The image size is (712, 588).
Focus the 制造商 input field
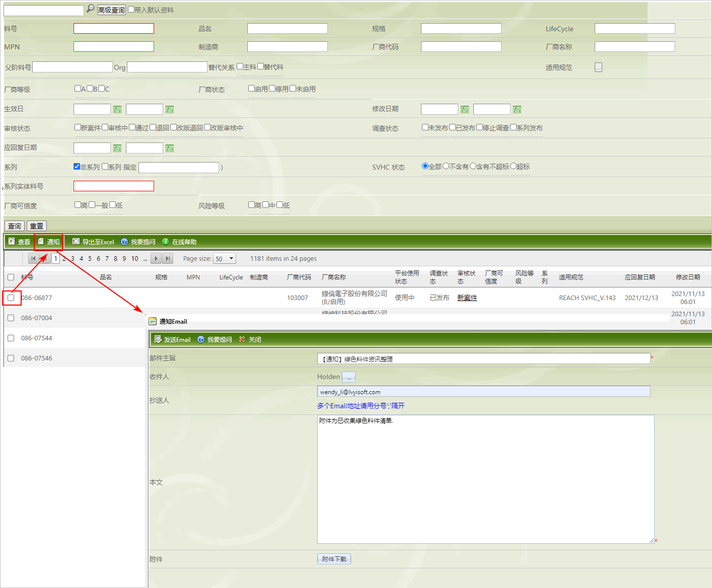click(x=288, y=47)
